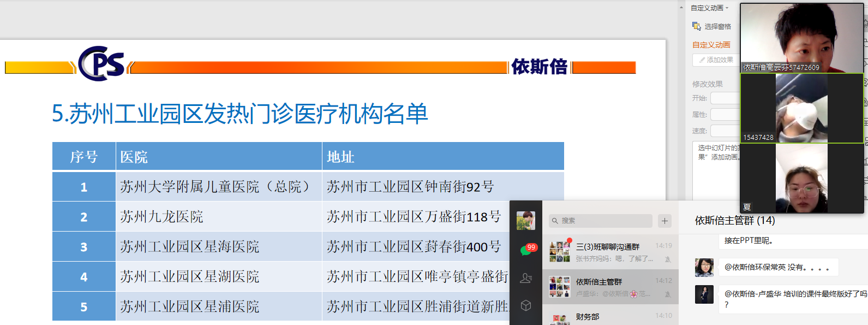Toggle mute bell on 依斯倍主管群 chat
The image size is (868, 325).
(x=668, y=294)
